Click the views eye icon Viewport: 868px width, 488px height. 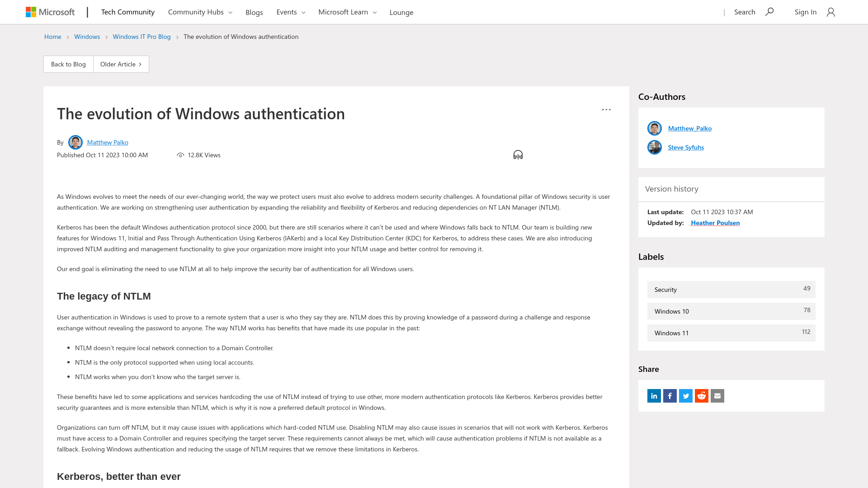point(180,155)
